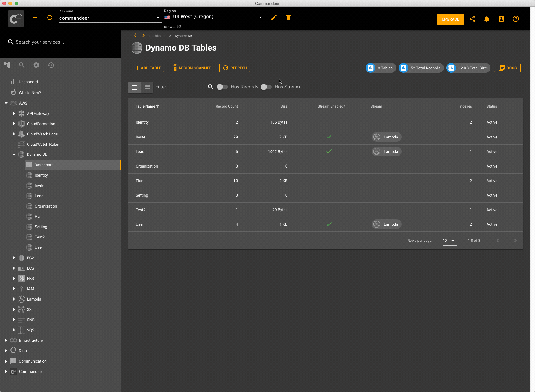535x392 pixels.
Task: Go back with breadcrumb left chevron
Action: [135, 35]
